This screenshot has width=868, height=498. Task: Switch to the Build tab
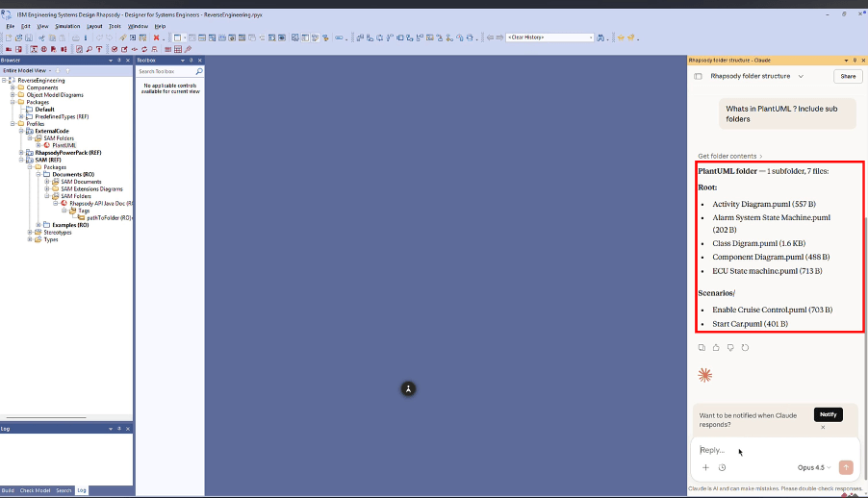pyautogui.click(x=8, y=490)
